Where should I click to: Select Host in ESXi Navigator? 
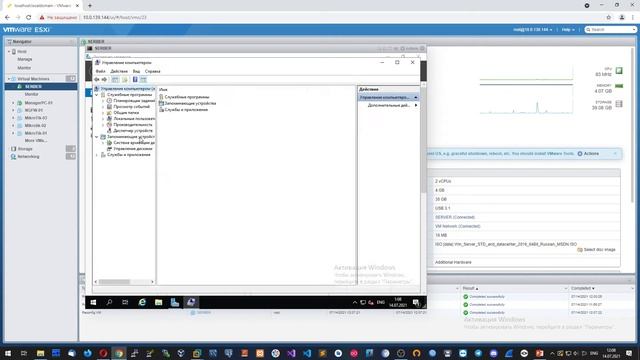22,52
